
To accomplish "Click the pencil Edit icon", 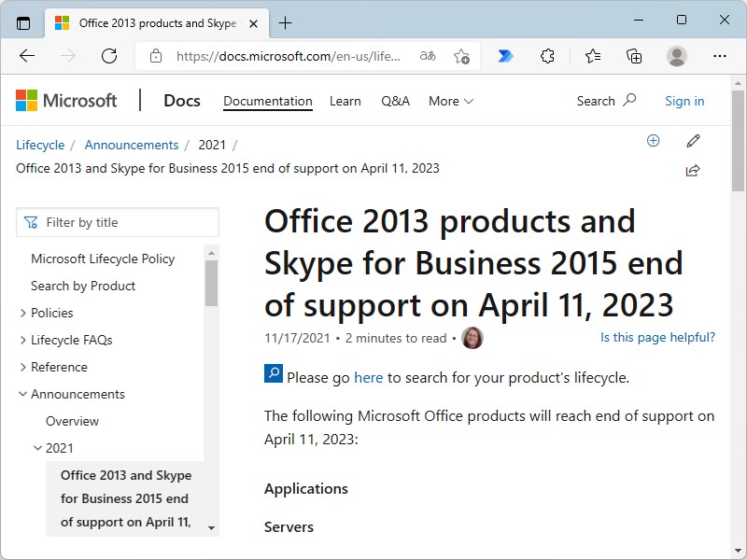I will 693,141.
